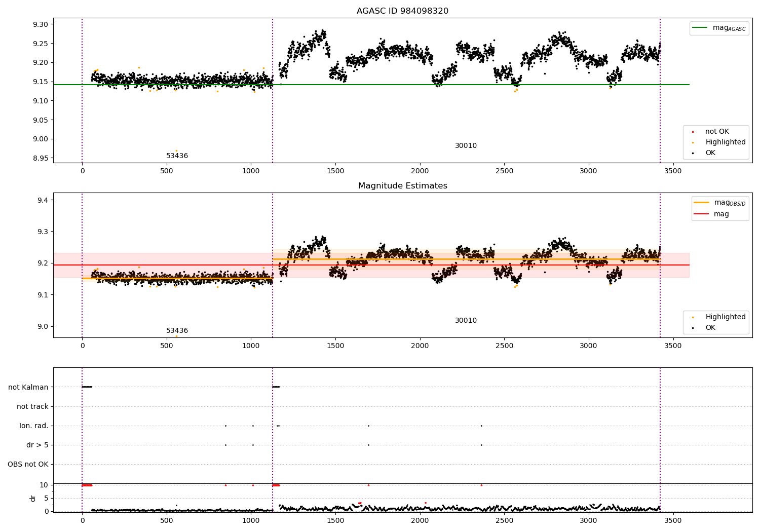760x532 pixels.
Task: Click the '3500' x-axis tick of the bottom plot
Action: pyautogui.click(x=673, y=520)
